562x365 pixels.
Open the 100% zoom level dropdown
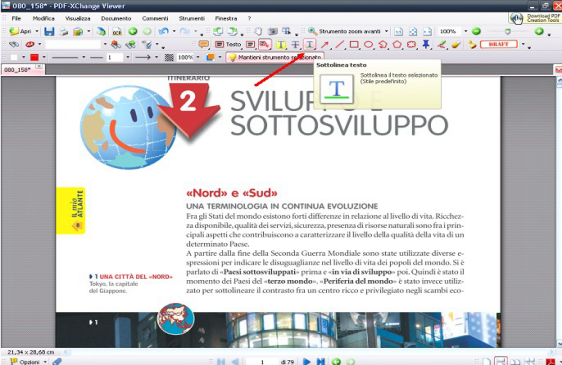point(466,32)
